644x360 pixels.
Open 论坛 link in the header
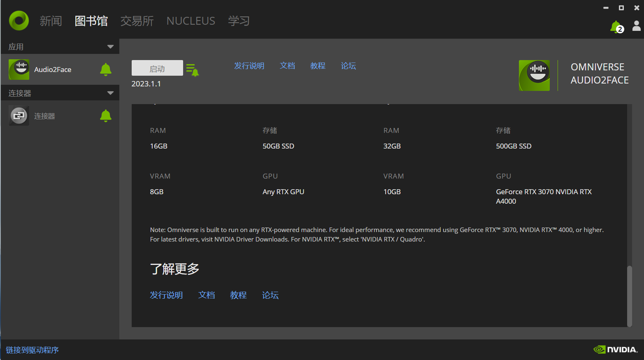(349, 66)
